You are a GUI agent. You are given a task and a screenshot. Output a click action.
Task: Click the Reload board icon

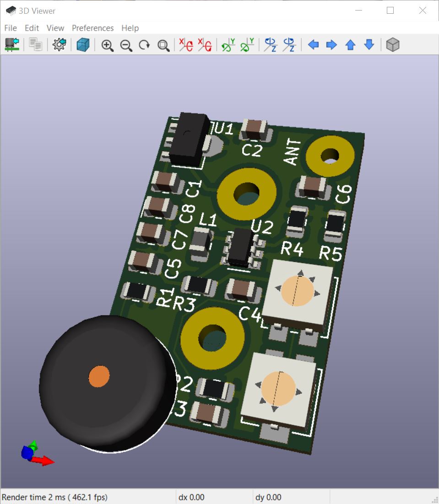click(x=12, y=45)
